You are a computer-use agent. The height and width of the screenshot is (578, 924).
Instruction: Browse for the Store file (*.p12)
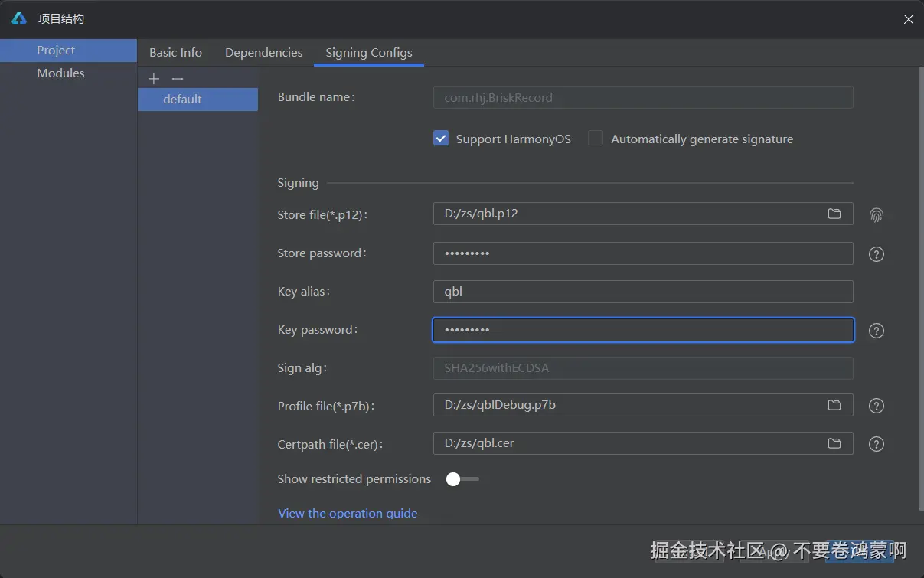[x=834, y=214]
